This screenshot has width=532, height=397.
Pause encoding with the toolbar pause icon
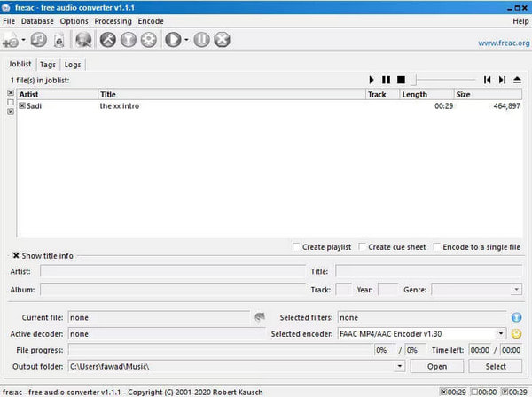(202, 40)
